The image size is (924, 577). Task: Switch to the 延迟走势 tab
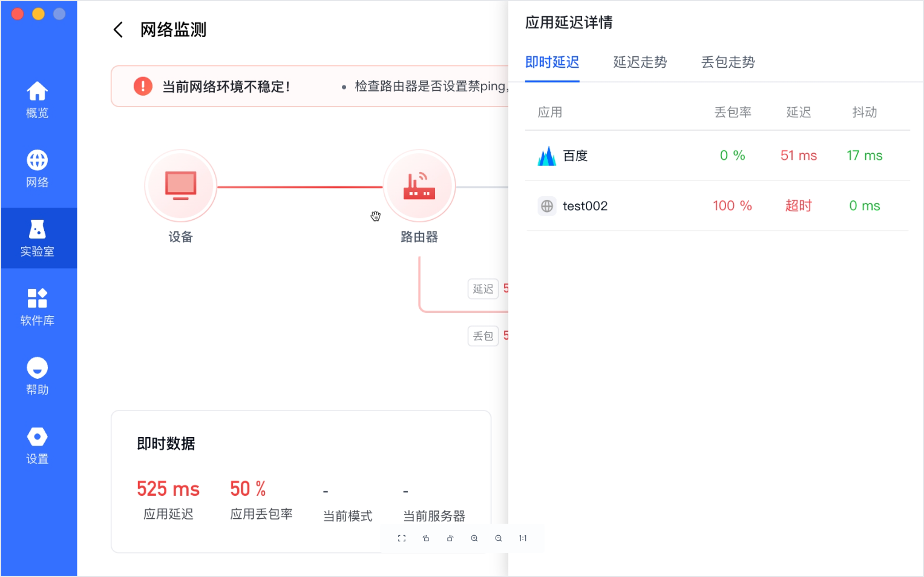point(640,62)
